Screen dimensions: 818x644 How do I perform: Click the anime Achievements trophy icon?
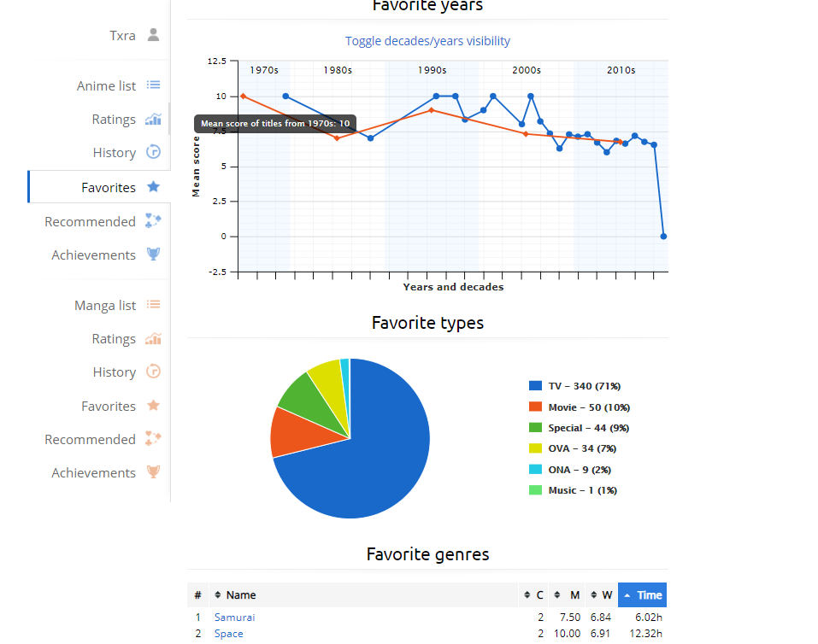pos(153,255)
